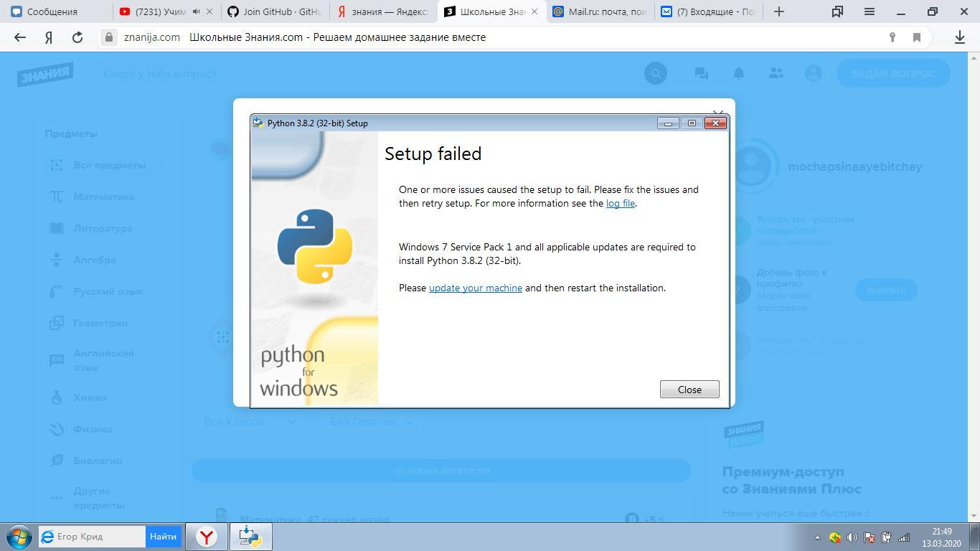Image resolution: width=980 pixels, height=551 pixels.
Task: Click the Литература book icon in sidebar
Action: click(57, 228)
